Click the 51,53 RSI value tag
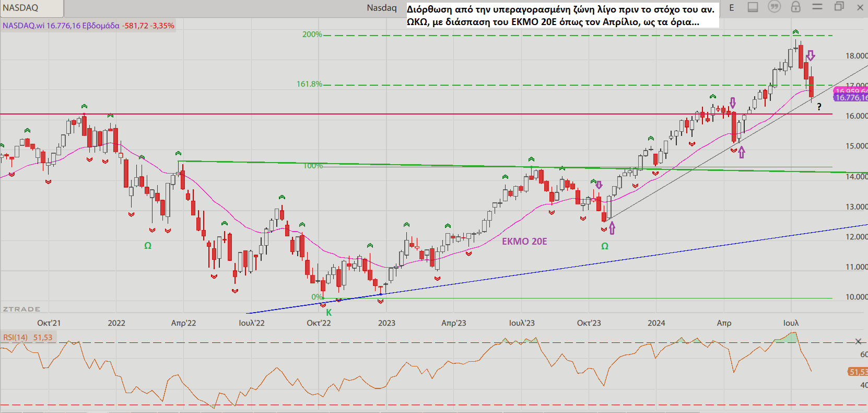The width and height of the screenshot is (868, 413). click(858, 372)
